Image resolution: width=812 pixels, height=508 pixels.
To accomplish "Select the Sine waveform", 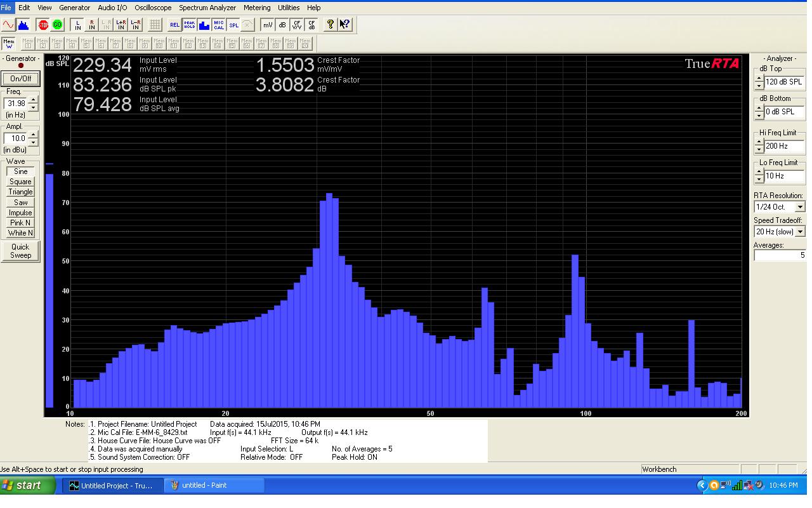I will [20, 171].
